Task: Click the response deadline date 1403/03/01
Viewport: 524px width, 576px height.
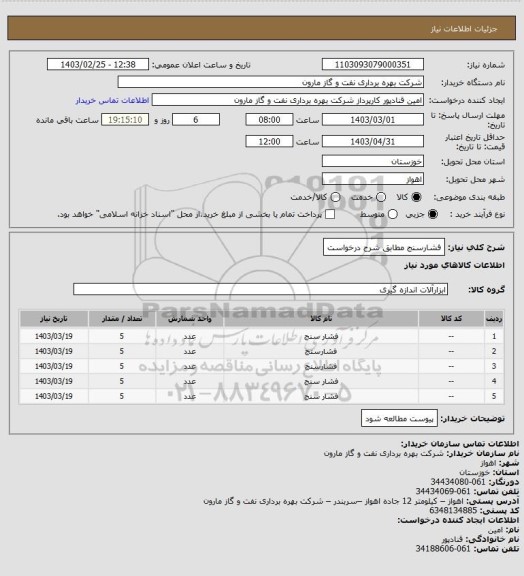Action: click(x=373, y=120)
